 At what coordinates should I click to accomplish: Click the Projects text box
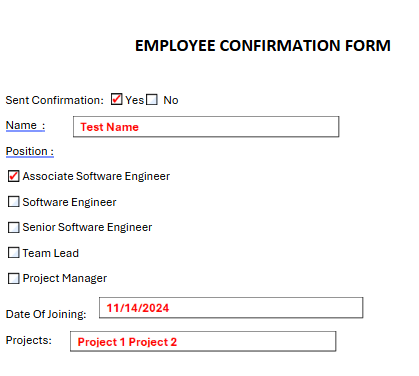point(203,341)
